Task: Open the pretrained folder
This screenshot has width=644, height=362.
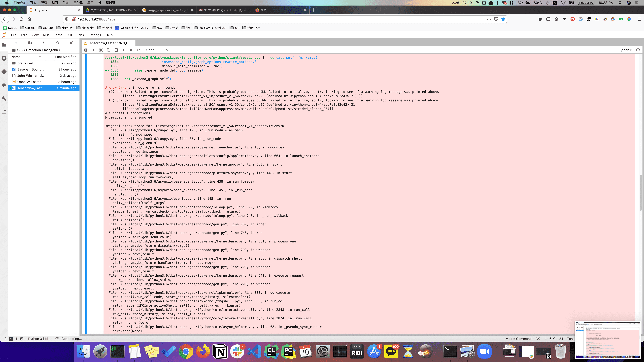Action: point(25,63)
